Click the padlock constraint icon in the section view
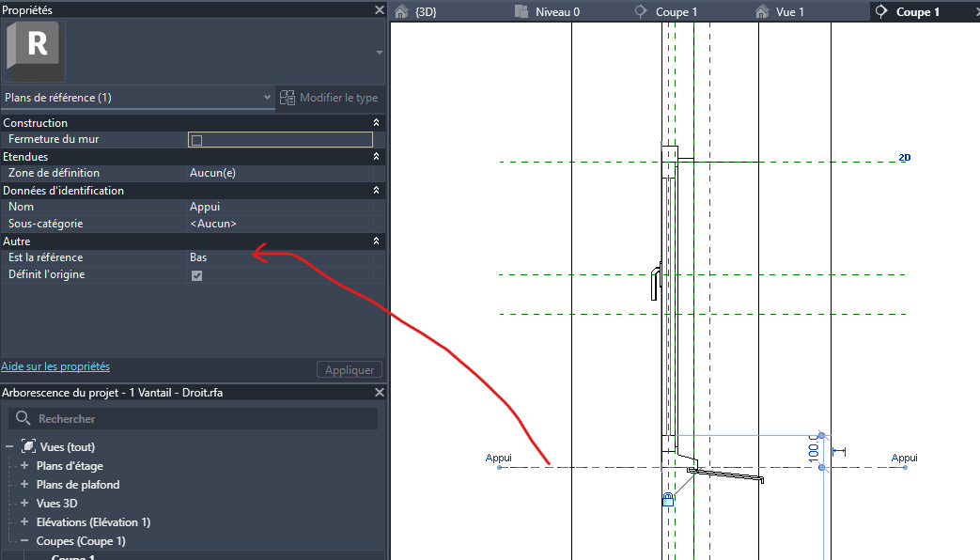Viewport: 980px width, 560px height. (667, 500)
